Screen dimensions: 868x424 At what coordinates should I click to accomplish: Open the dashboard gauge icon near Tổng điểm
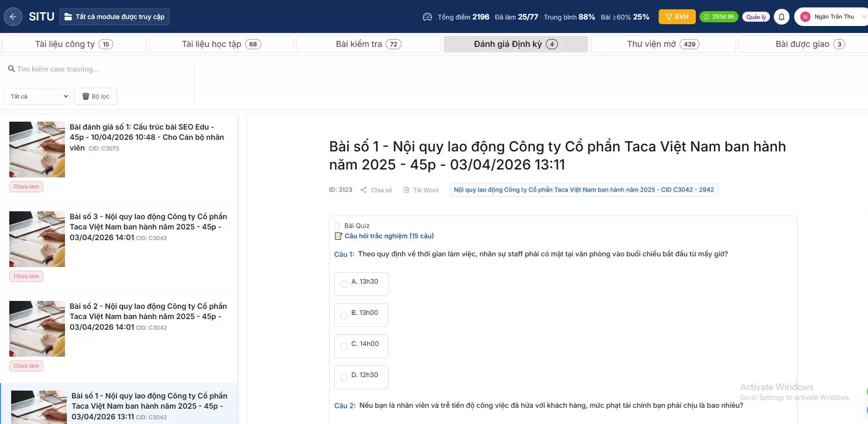(x=427, y=17)
